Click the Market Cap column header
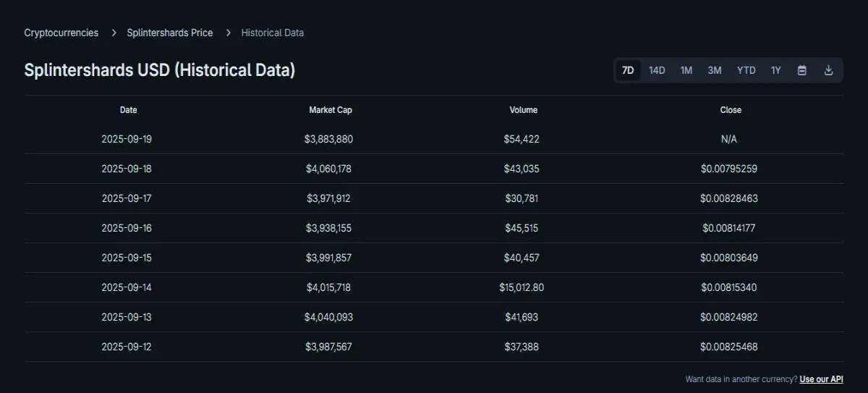 (x=331, y=110)
